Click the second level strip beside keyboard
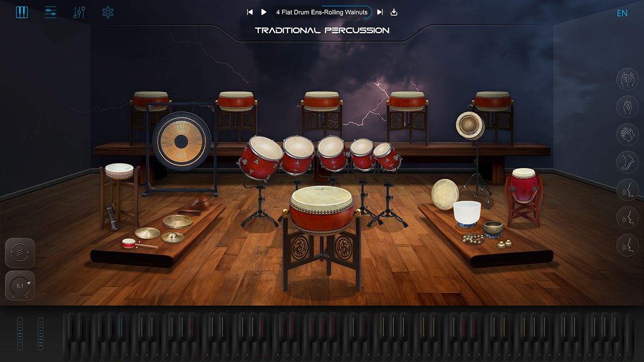 (x=40, y=333)
